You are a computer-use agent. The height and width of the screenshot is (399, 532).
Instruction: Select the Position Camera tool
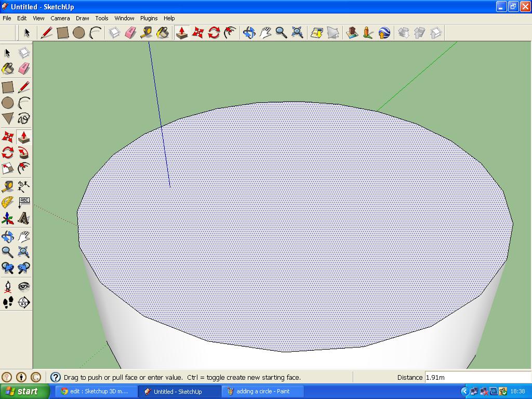[8, 287]
